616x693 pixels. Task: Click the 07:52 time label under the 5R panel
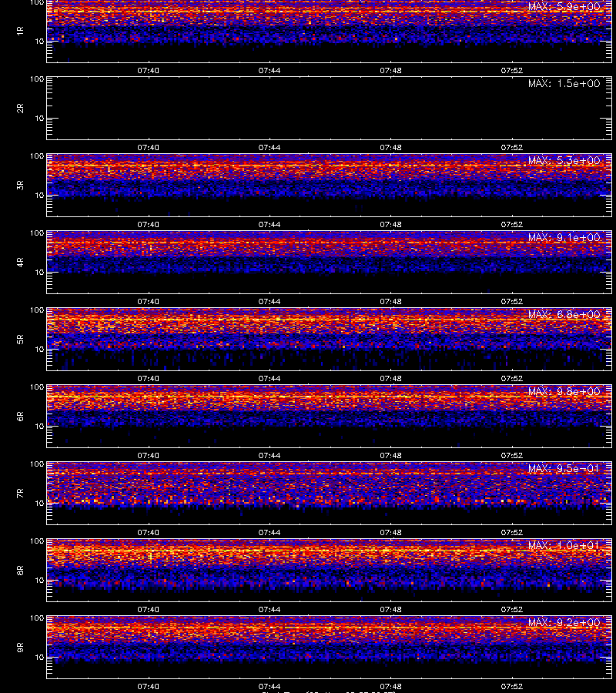[512, 378]
